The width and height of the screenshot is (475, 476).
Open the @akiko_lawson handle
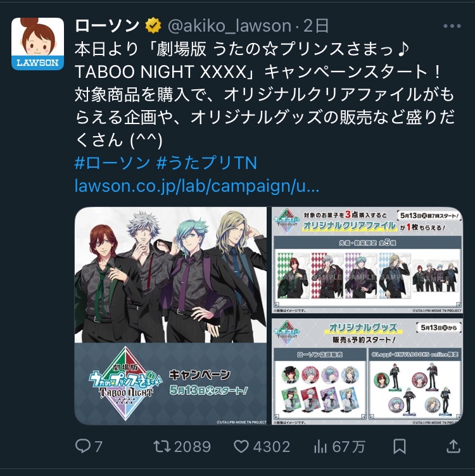[229, 26]
